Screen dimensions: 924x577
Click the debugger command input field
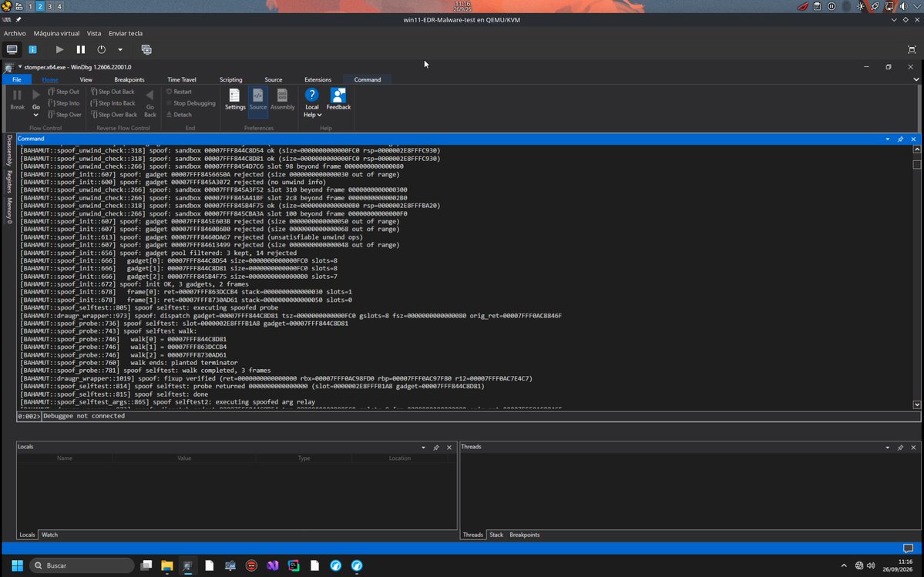pyautogui.click(x=481, y=416)
